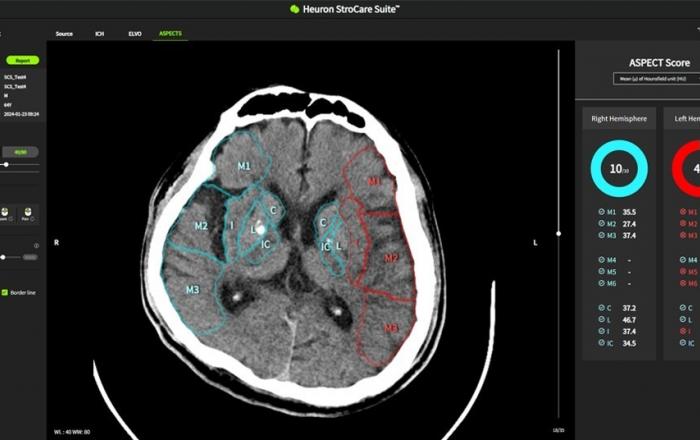This screenshot has width=700, height=440.
Task: Click the status icon beside Right Hemisphere M3
Action: 601,235
